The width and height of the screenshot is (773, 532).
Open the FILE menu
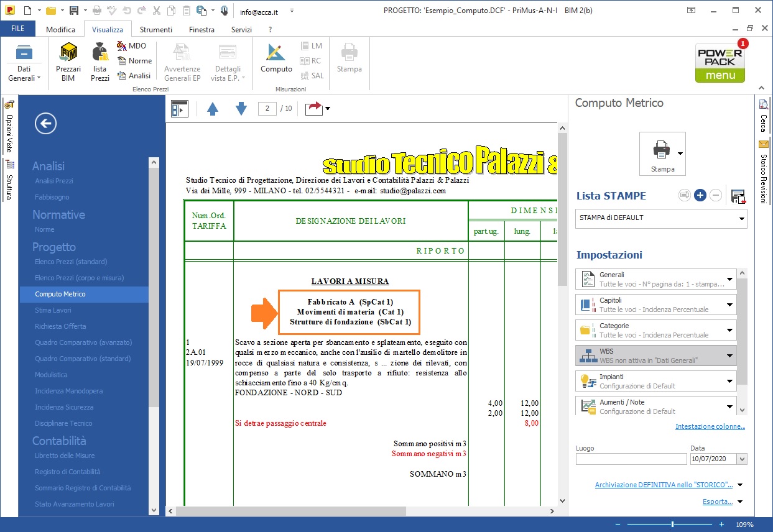coord(18,29)
